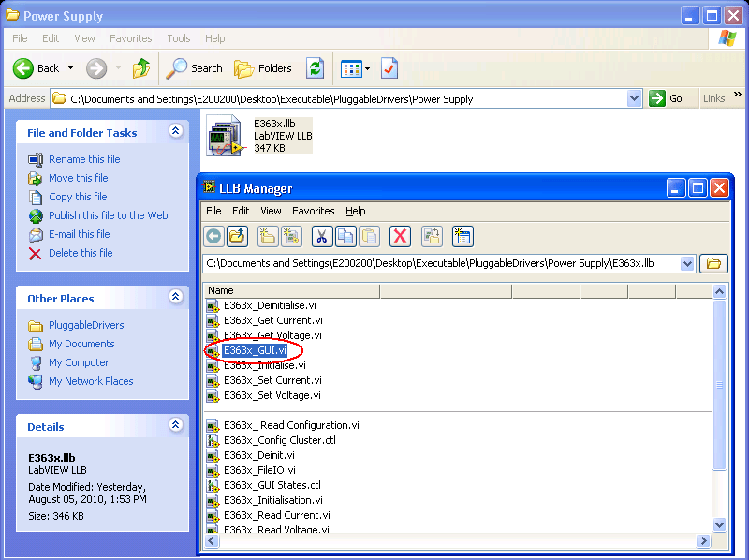Expand the Links toolbar chevron
Viewport: 749px width, 560px height.
coord(738,95)
